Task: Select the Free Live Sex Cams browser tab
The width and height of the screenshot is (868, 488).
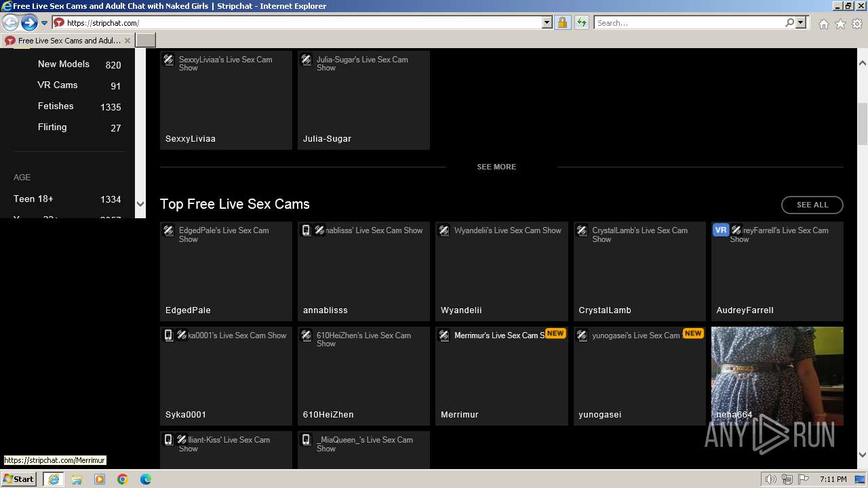Action: pyautogui.click(x=68, y=41)
